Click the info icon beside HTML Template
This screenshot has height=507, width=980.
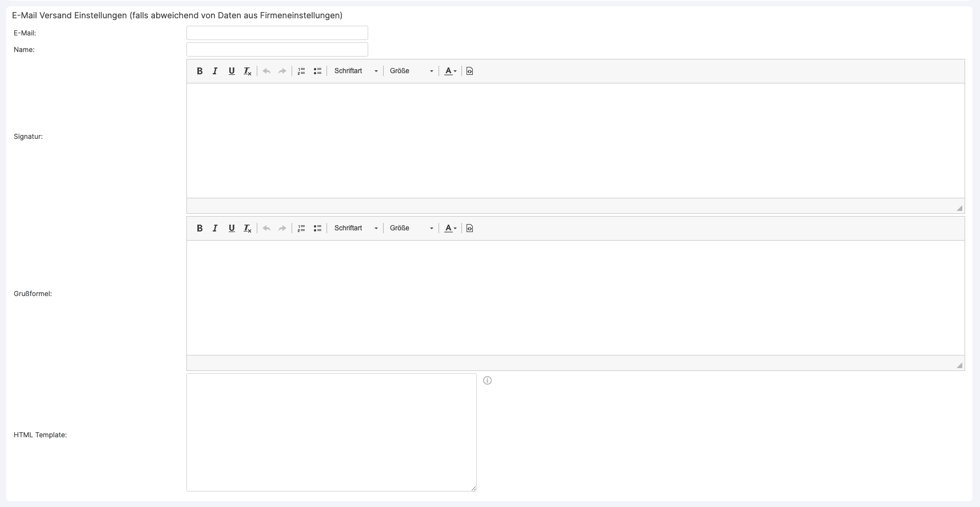pos(487,381)
